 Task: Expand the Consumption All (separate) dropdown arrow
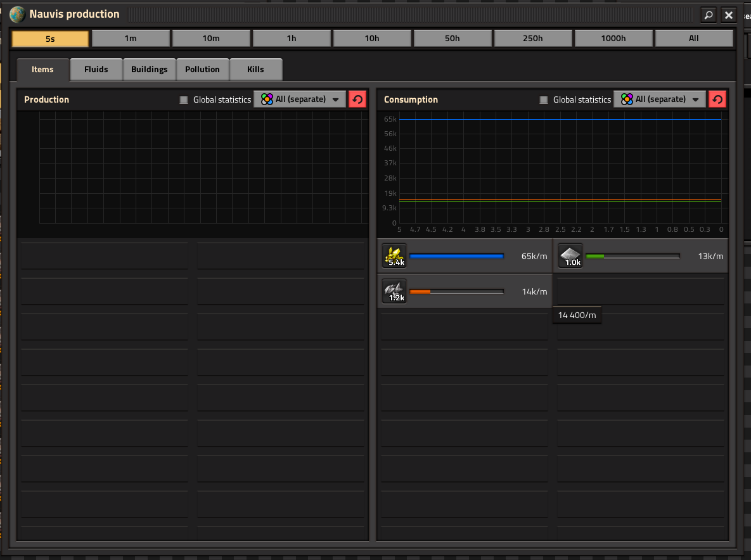pos(695,99)
